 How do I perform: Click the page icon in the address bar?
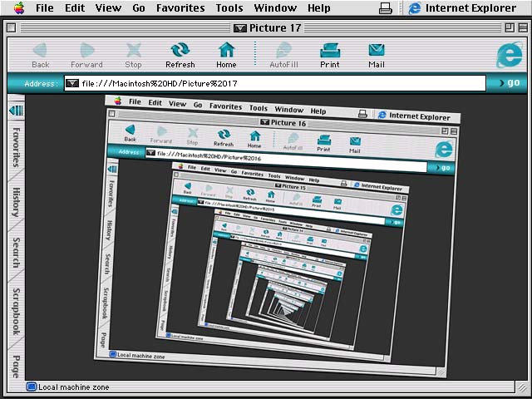tap(72, 83)
